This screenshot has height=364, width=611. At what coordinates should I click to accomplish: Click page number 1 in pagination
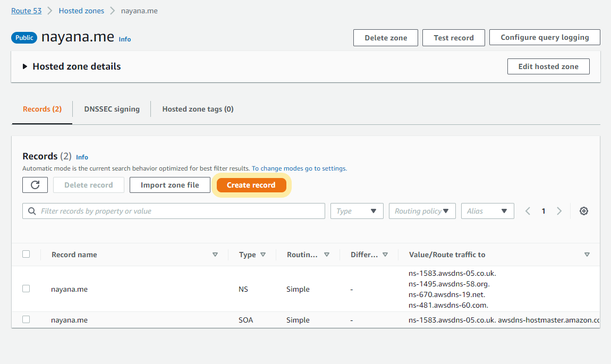coord(543,211)
